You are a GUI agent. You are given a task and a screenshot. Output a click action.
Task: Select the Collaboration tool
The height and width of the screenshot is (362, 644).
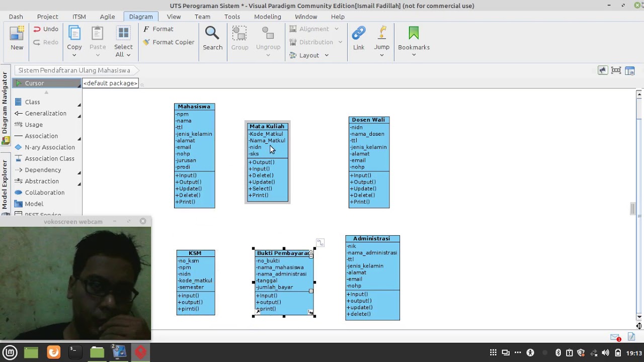click(44, 193)
